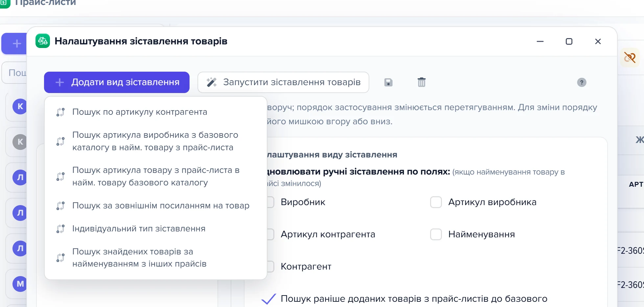Image resolution: width=644 pixels, height=307 pixels.
Task: Click the magic wand icon on the Запустити button
Action: coord(212,82)
